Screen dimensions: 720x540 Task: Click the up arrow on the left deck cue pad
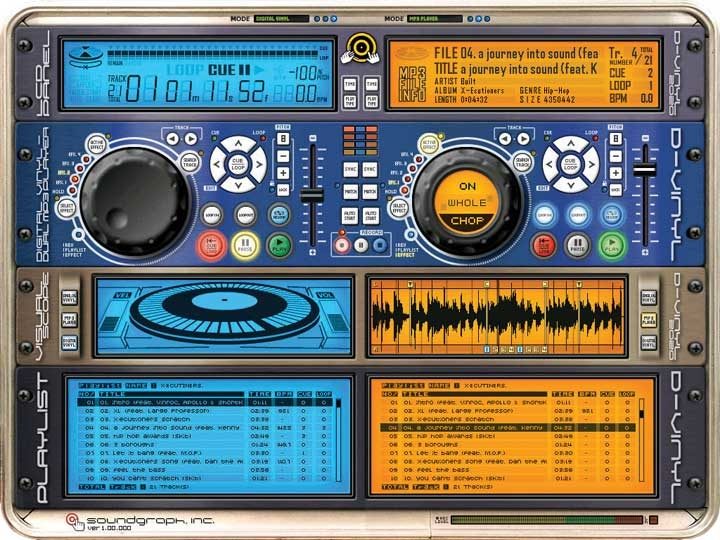[x=238, y=144]
